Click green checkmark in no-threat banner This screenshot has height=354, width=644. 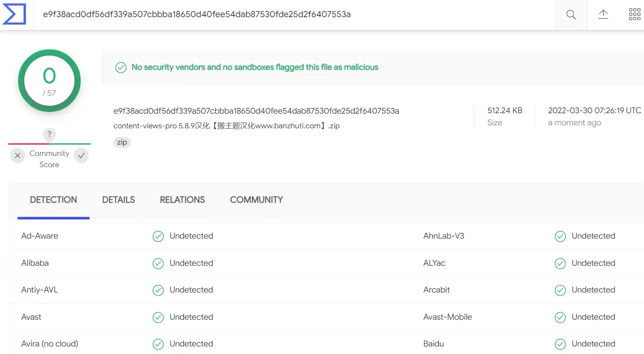[x=121, y=67]
